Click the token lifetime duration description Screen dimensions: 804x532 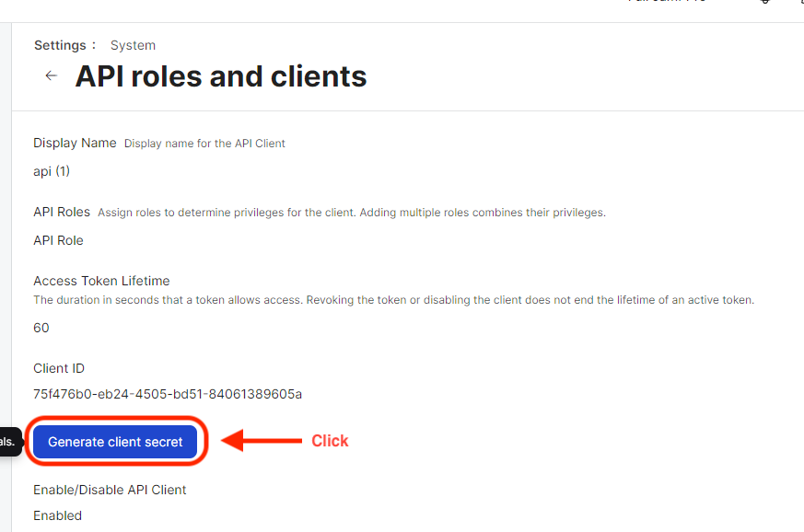pyautogui.click(x=392, y=299)
